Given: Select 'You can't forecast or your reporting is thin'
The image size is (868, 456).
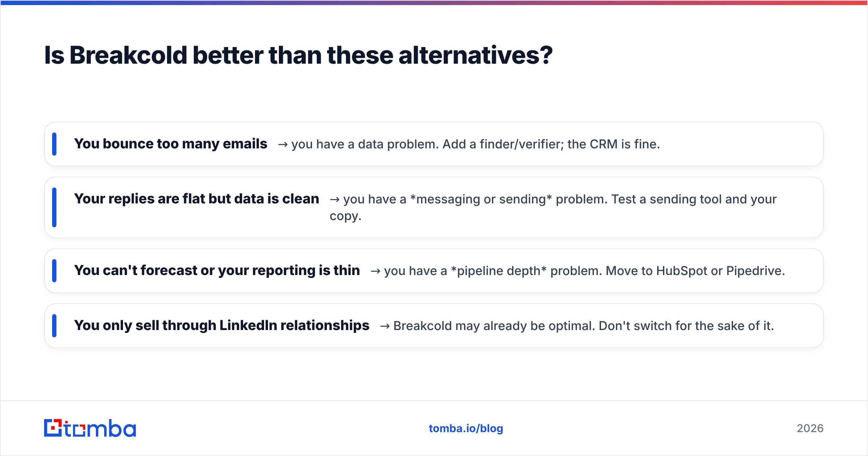Looking at the screenshot, I should 217,270.
